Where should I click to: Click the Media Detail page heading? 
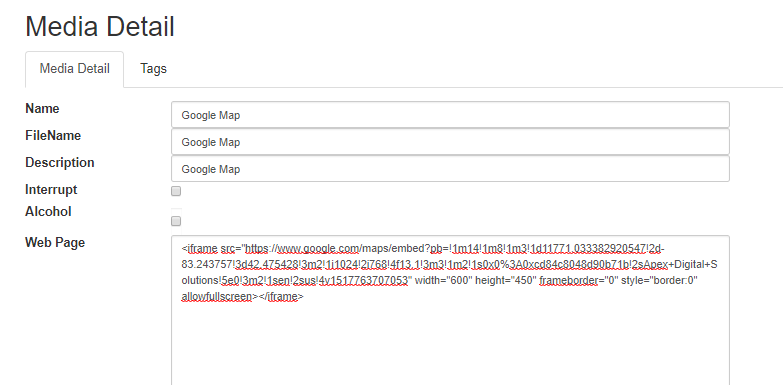coord(100,26)
